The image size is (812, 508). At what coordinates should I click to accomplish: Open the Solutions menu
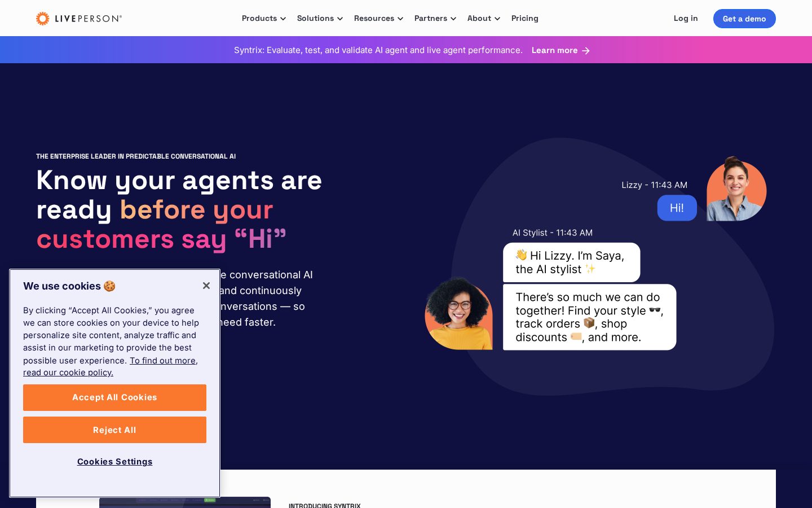tap(320, 19)
